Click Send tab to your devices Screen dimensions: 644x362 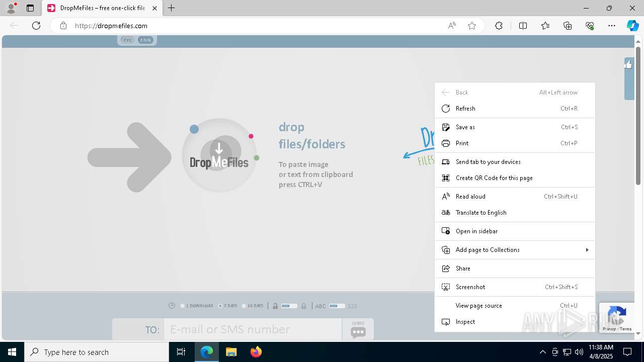click(515, 162)
